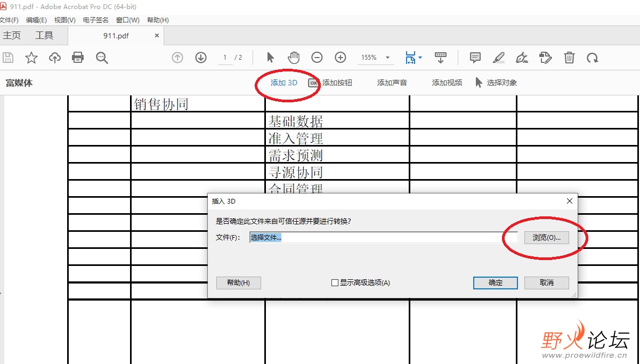Image resolution: width=640 pixels, height=364 pixels.
Task: Select the 911.pdf document tab
Action: pyautogui.click(x=116, y=36)
